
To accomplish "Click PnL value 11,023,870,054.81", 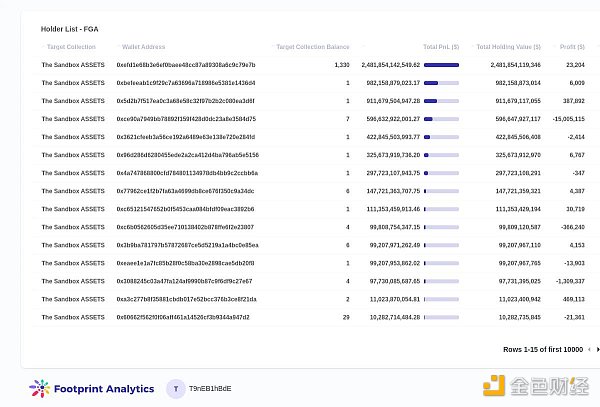I will click(x=395, y=299).
